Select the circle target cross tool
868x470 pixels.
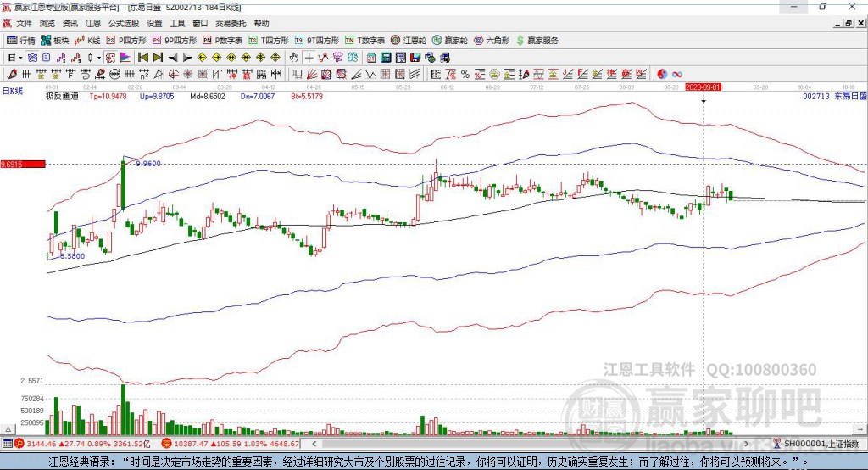pos(173,74)
